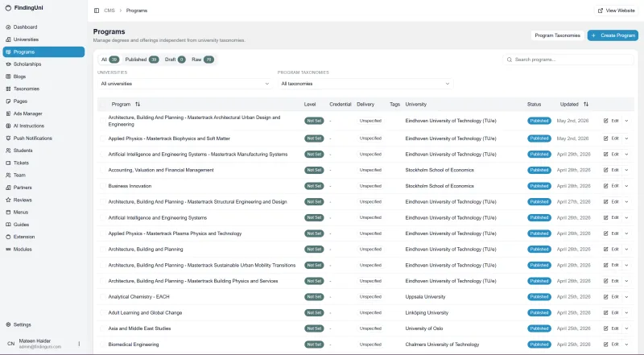The width and height of the screenshot is (644, 355).
Task: Open Ads Manager sidebar icon
Action: [x=8, y=114]
